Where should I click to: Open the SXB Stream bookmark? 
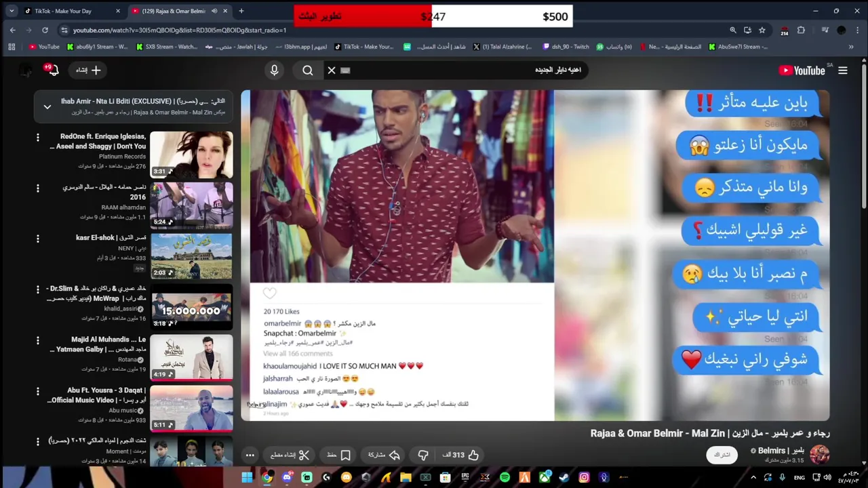click(167, 47)
